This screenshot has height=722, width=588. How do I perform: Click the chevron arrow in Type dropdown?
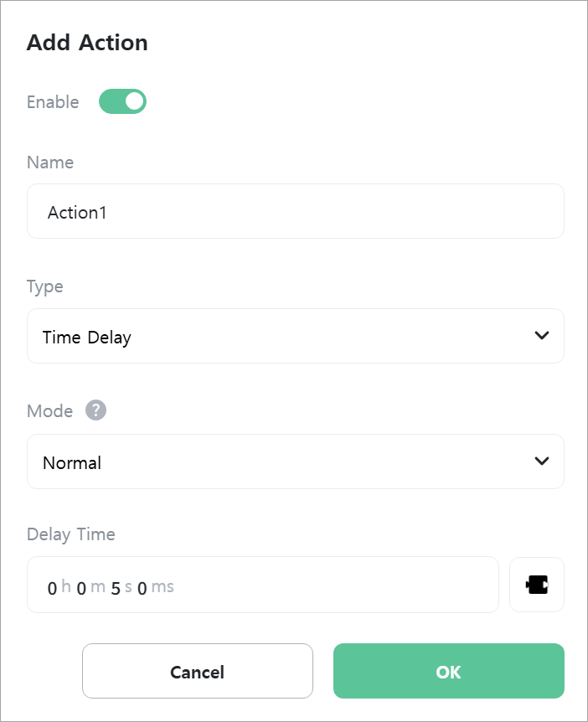click(541, 336)
